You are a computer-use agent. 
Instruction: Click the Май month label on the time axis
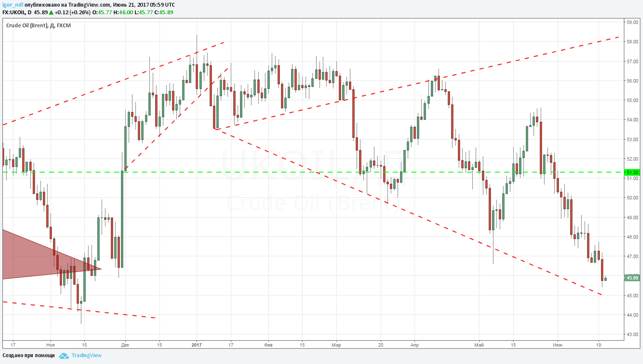click(479, 345)
